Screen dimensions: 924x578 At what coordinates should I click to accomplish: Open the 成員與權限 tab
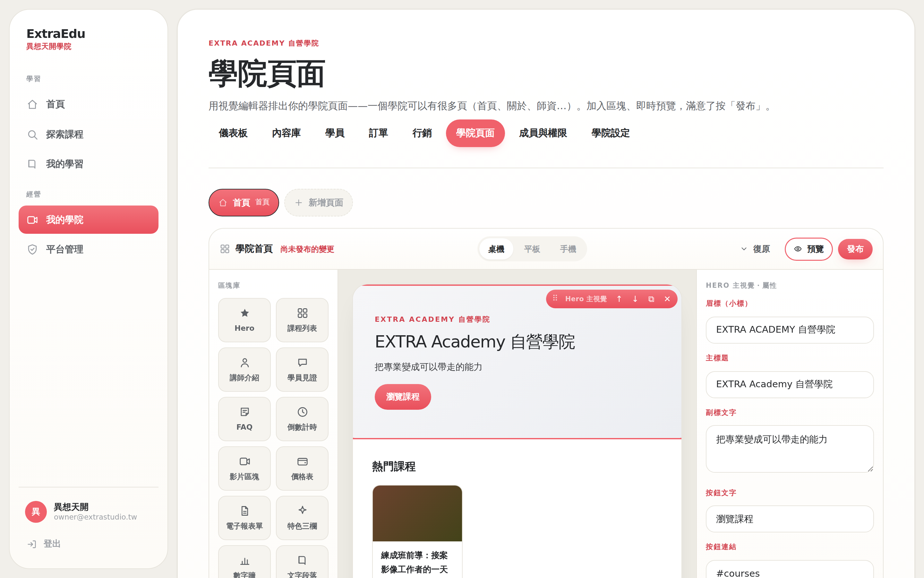coord(543,133)
